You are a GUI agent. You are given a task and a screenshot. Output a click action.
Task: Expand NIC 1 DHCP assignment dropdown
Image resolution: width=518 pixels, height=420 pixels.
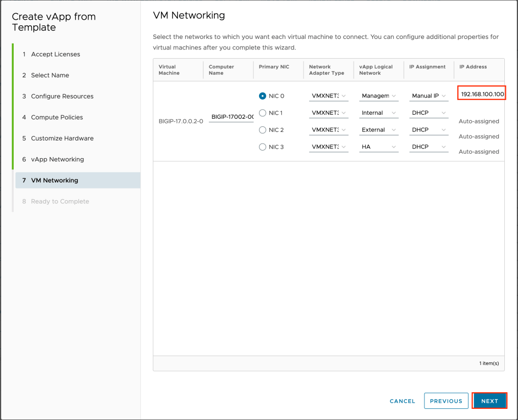pyautogui.click(x=428, y=113)
